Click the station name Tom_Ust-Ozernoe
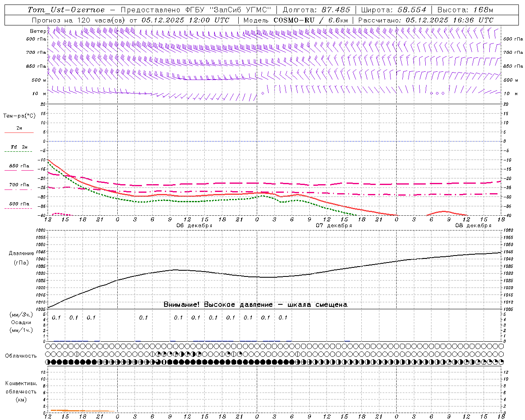 [x=66, y=10]
